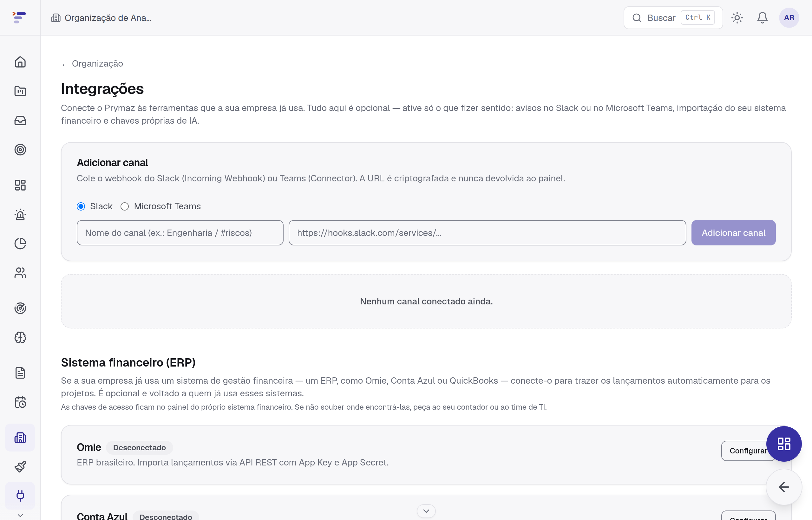Open the folder chart icon in sidebar
Image resolution: width=812 pixels, height=520 pixels.
[20, 91]
